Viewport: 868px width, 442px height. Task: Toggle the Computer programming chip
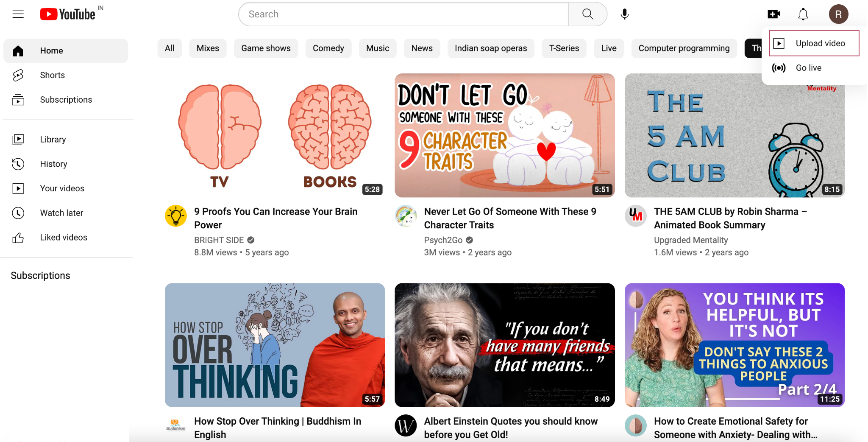click(x=684, y=48)
